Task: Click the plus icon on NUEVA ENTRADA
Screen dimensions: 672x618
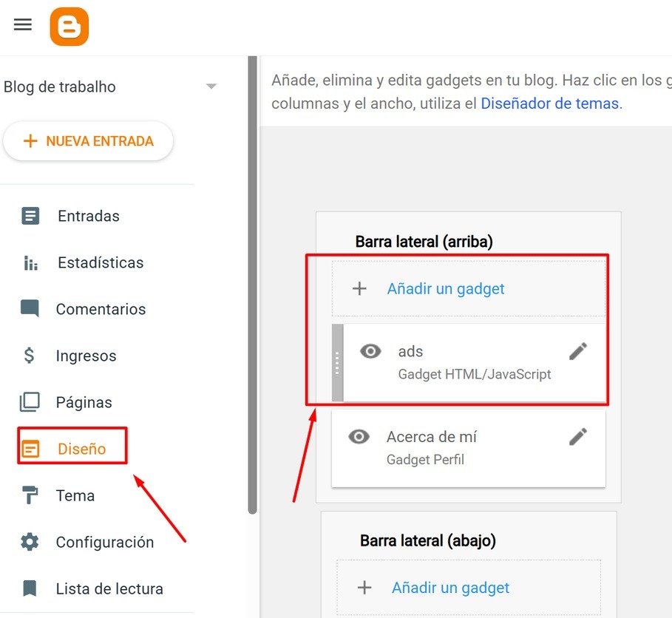Action: (30, 141)
